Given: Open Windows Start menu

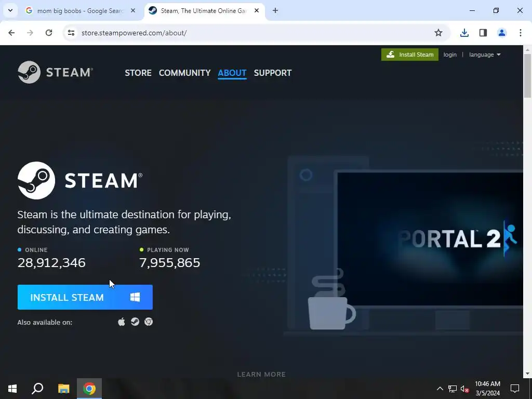Looking at the screenshot, I should tap(12, 389).
